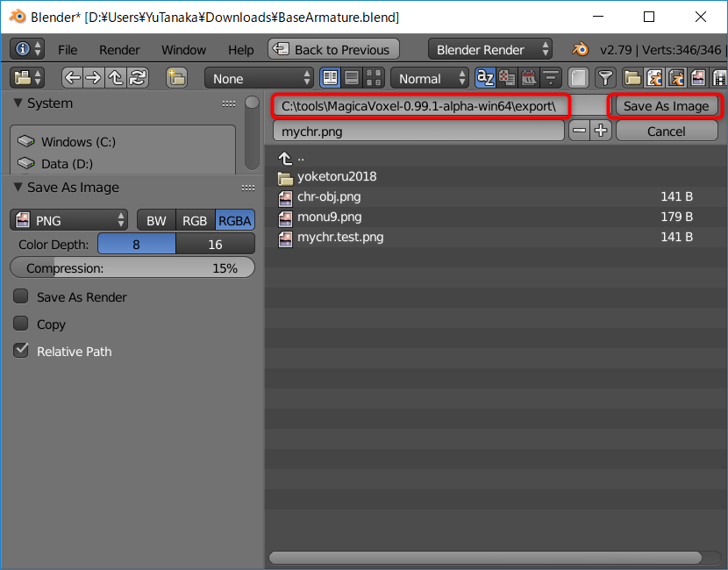Image resolution: width=728 pixels, height=570 pixels.
Task: Toggle file filtering funnel icon
Action: 605,77
